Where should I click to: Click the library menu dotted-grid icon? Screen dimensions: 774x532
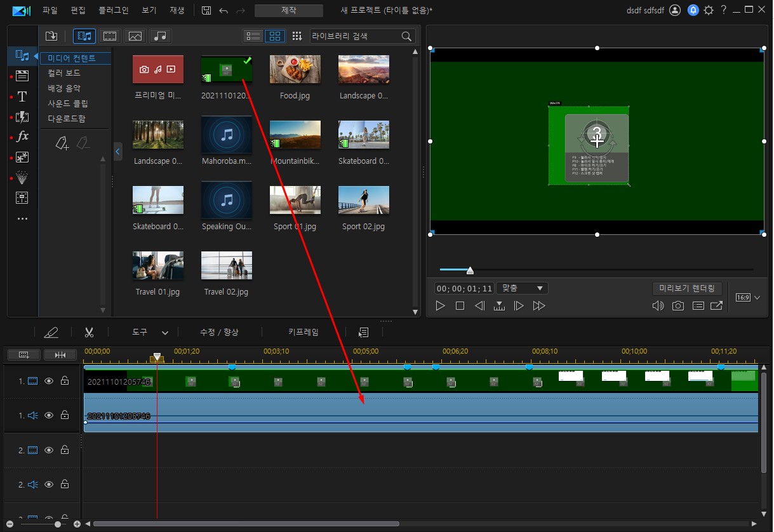click(297, 36)
